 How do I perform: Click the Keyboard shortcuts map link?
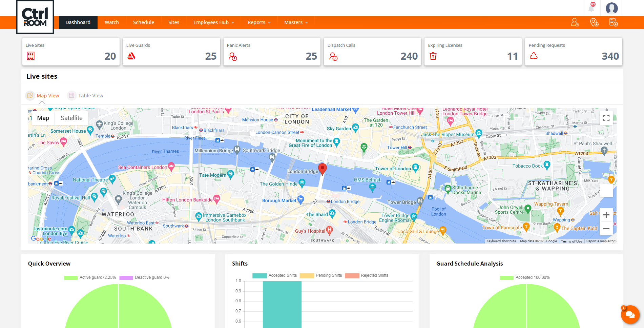point(501,241)
